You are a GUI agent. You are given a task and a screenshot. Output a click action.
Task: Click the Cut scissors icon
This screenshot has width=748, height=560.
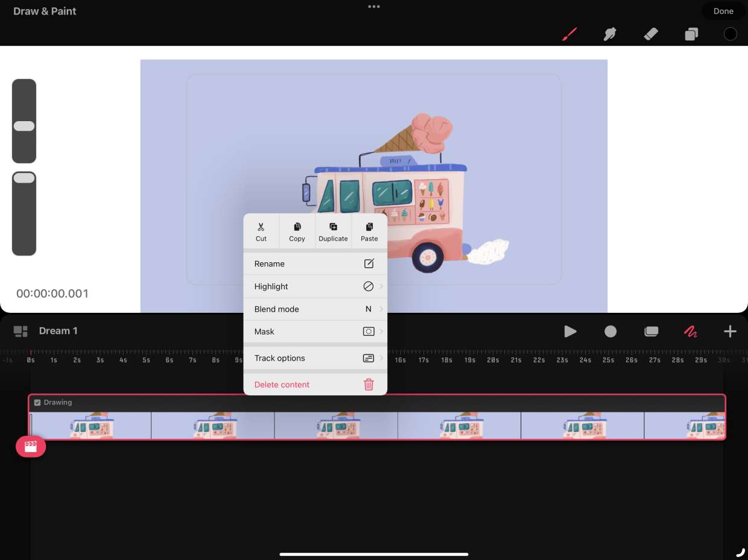[x=261, y=227]
